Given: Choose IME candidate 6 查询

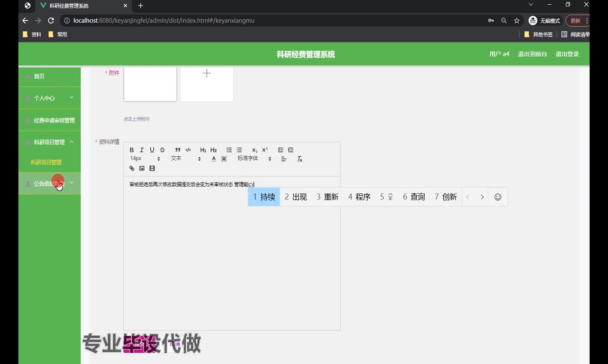Looking at the screenshot, I should 414,197.
